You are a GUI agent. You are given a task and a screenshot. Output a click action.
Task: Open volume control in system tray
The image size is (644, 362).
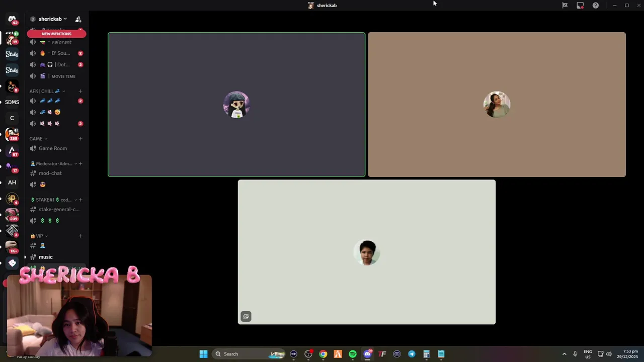click(609, 354)
